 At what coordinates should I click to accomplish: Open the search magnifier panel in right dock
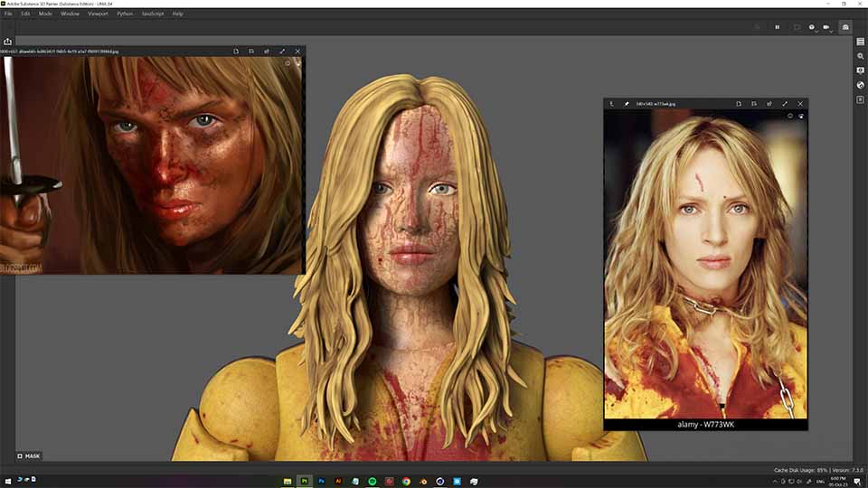click(x=860, y=56)
